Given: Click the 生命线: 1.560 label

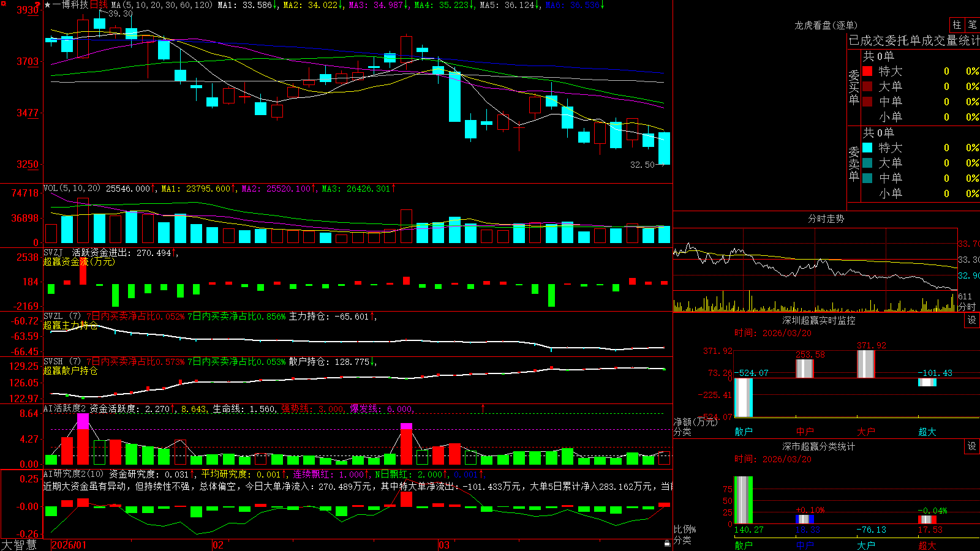Looking at the screenshot, I should [x=244, y=409].
